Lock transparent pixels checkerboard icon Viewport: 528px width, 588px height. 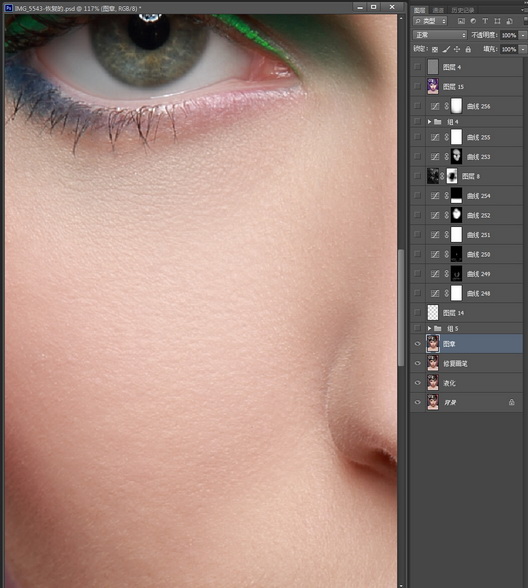pyautogui.click(x=435, y=49)
